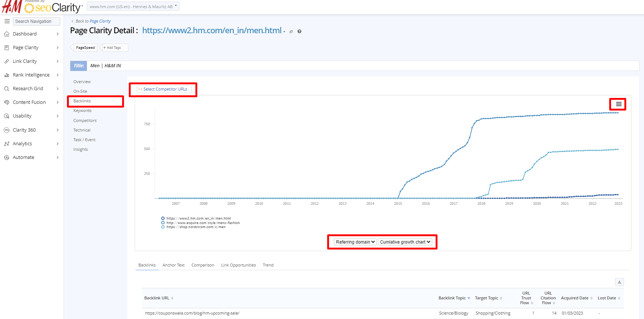Open page URL in new window icon
This screenshot has height=319, width=644.
[x=291, y=32]
